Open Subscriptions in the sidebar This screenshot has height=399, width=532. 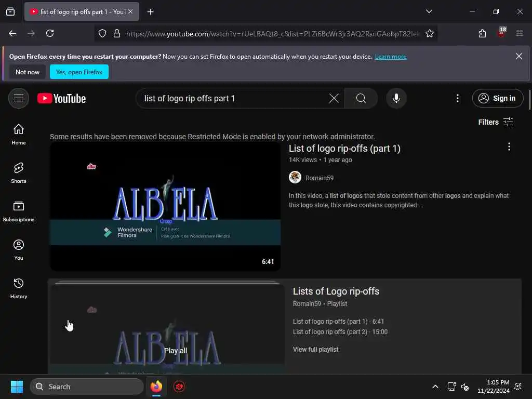pyautogui.click(x=19, y=211)
